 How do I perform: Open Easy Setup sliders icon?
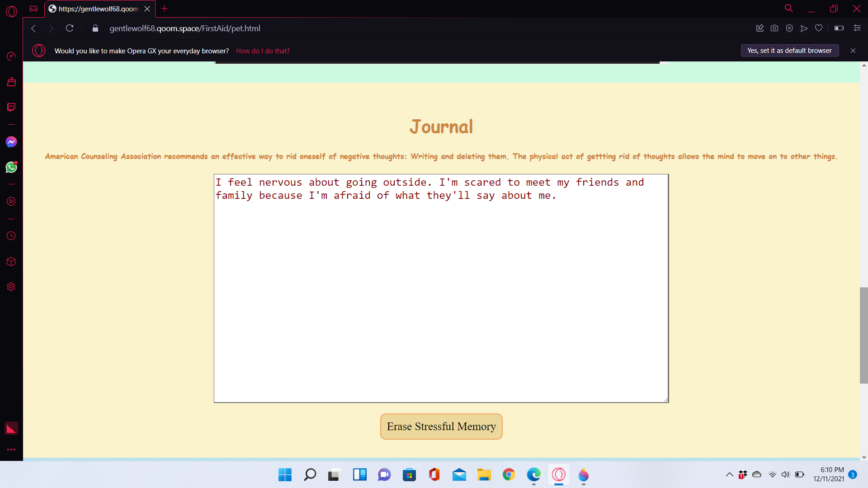[x=857, y=28]
